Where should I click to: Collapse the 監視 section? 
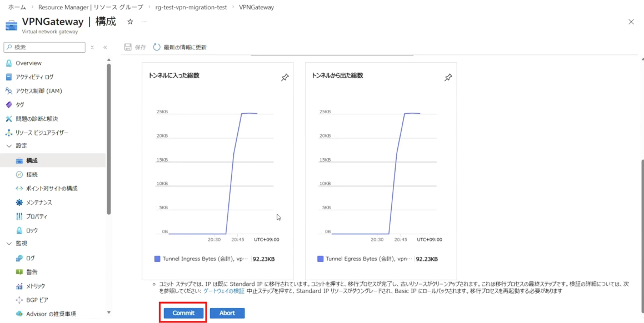[x=9, y=244]
